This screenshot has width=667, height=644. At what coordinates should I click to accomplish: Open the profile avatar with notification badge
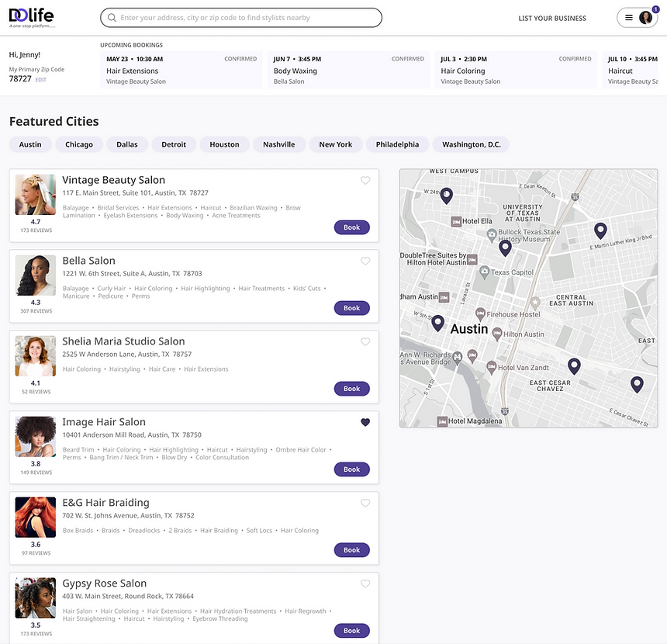(x=648, y=17)
